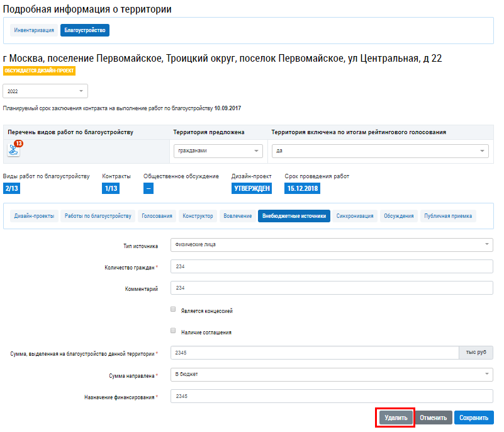The height and width of the screenshot is (432, 504).
Task: Check the 'Является концессией' checkbox
Action: click(173, 310)
